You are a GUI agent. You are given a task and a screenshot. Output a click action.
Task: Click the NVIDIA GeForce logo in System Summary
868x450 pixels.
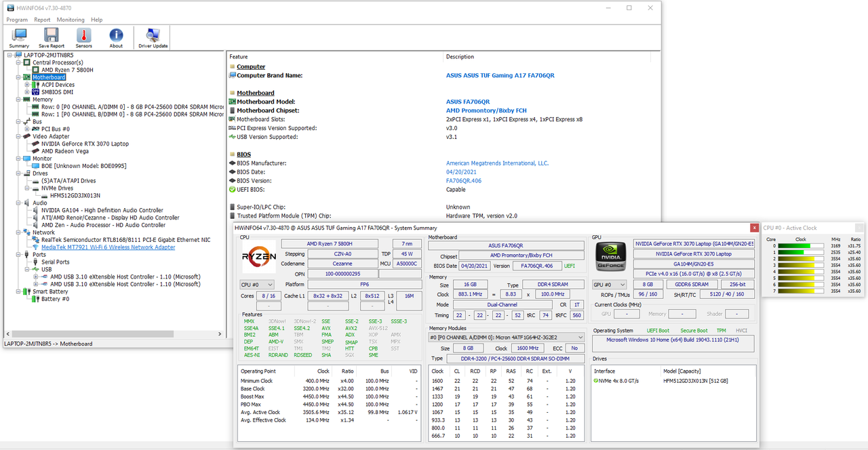coord(610,257)
